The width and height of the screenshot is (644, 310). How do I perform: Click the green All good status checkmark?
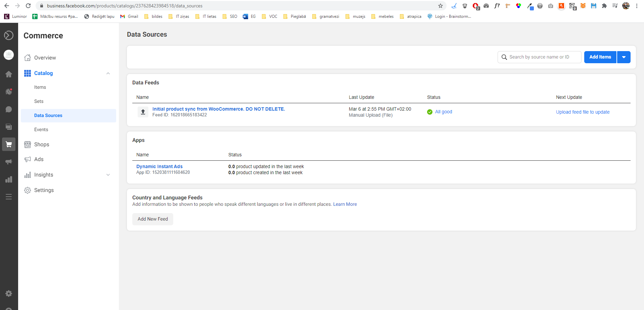coord(430,112)
